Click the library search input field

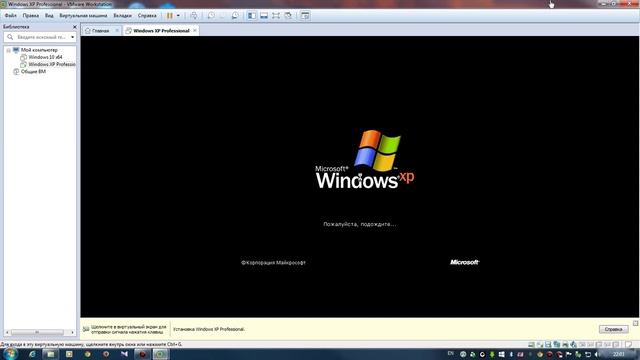click(39, 37)
